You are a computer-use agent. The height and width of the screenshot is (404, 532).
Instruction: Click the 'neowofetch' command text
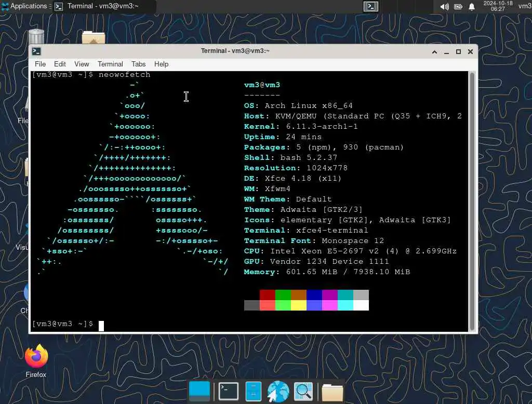(124, 75)
